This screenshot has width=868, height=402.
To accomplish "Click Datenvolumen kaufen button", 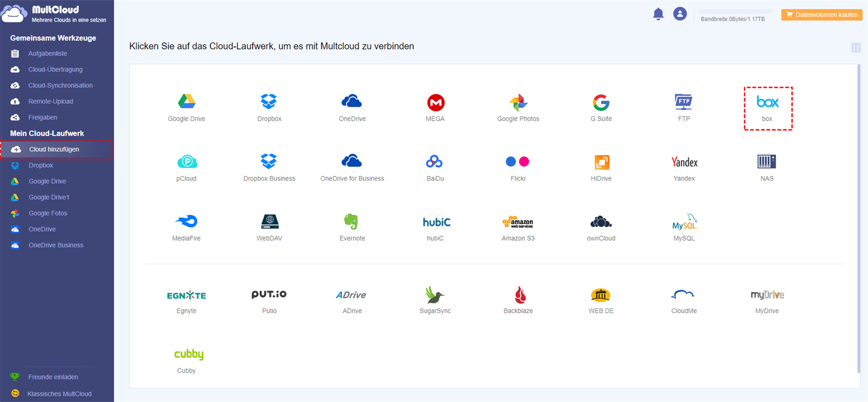I will [822, 15].
